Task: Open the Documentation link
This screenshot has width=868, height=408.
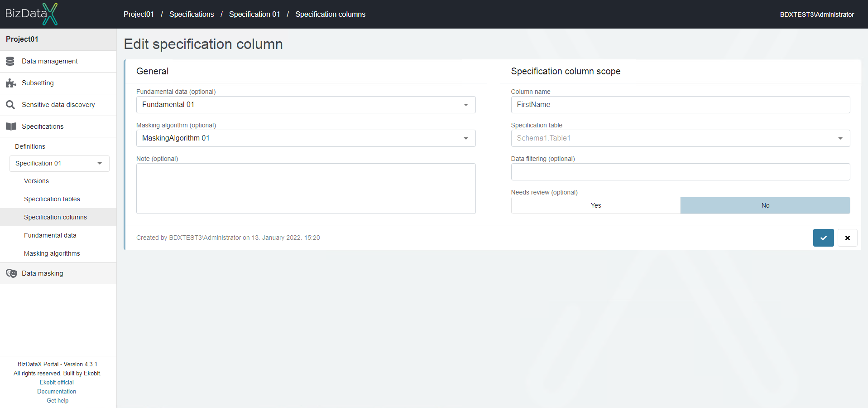Action: [57, 391]
